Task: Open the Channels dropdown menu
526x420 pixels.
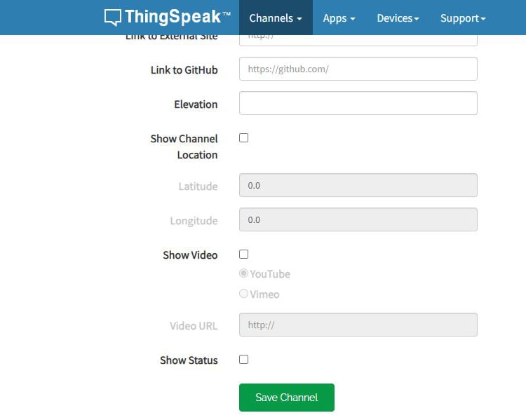Action: click(276, 18)
